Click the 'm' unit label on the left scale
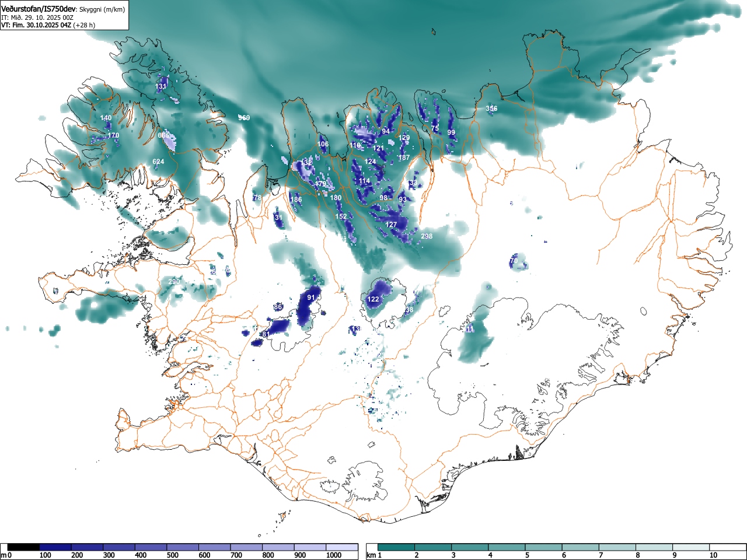747x560 pixels. click(x=4, y=555)
